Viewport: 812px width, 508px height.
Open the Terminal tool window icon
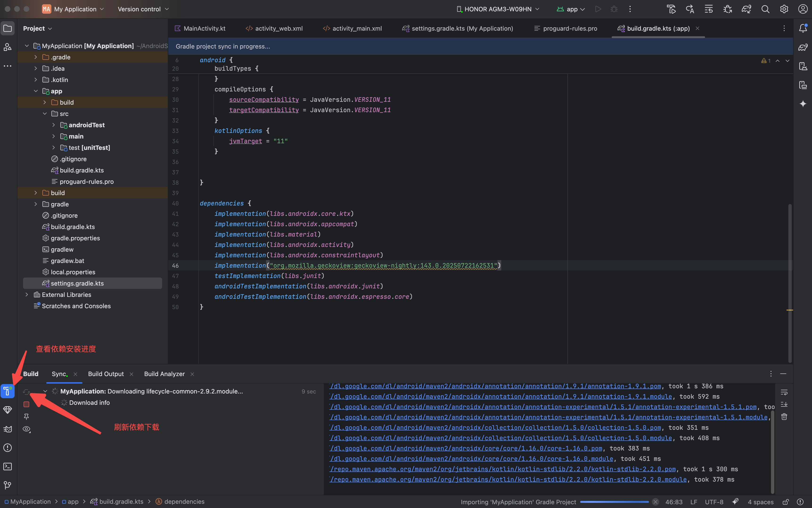coord(7,466)
